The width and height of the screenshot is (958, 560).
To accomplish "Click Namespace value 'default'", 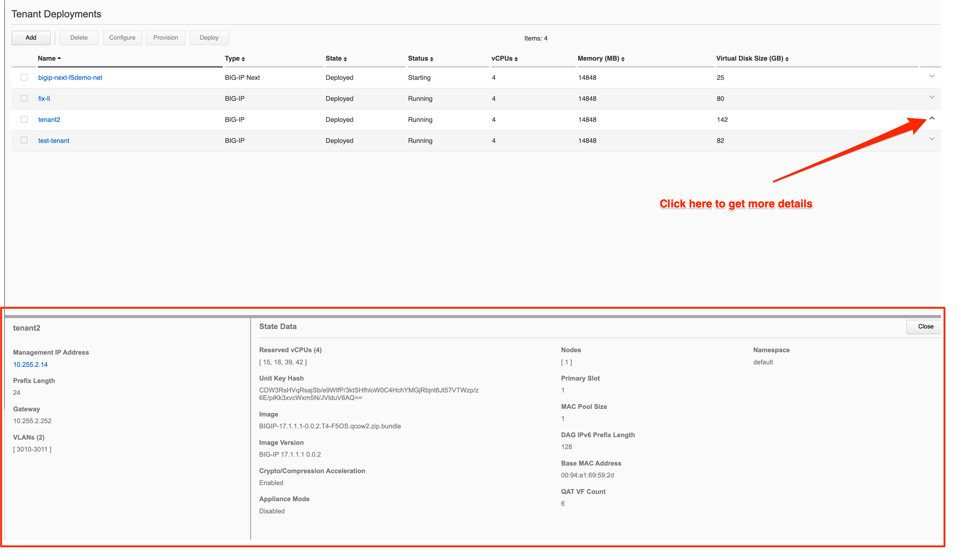I will click(x=763, y=362).
